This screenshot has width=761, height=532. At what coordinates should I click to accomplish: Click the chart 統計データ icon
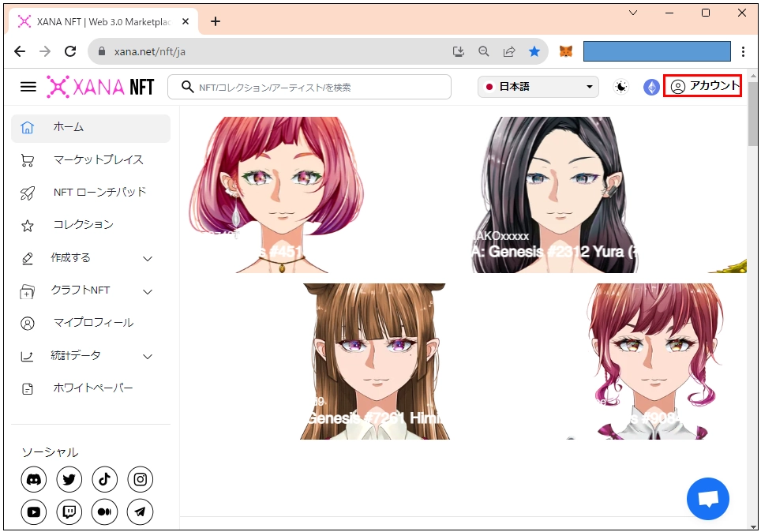point(27,357)
